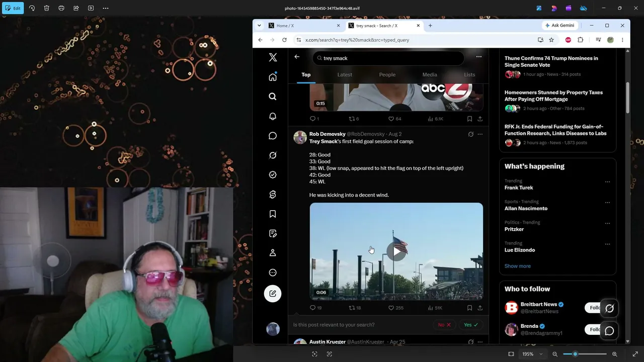
Task: Open Bookmarks icon in X sidebar
Action: click(x=273, y=214)
